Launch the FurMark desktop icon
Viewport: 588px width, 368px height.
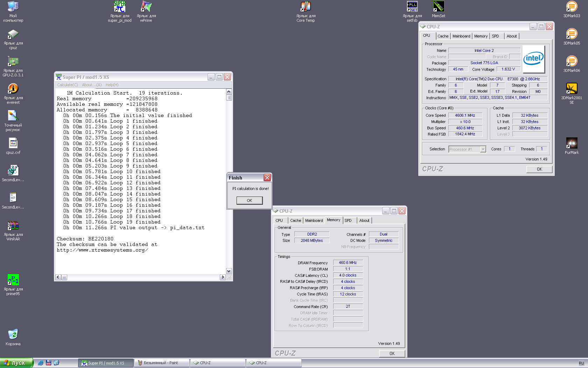tap(572, 146)
